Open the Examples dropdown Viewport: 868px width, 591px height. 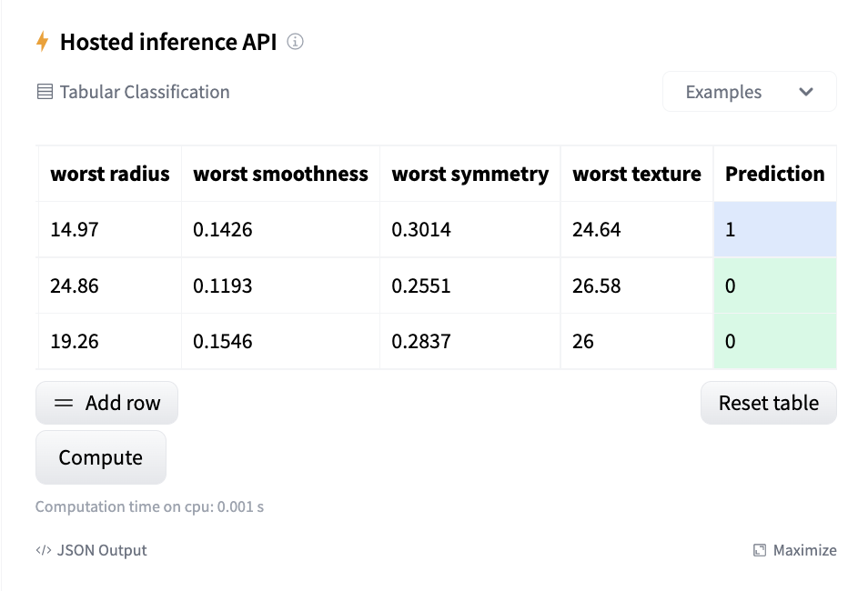[x=749, y=91]
